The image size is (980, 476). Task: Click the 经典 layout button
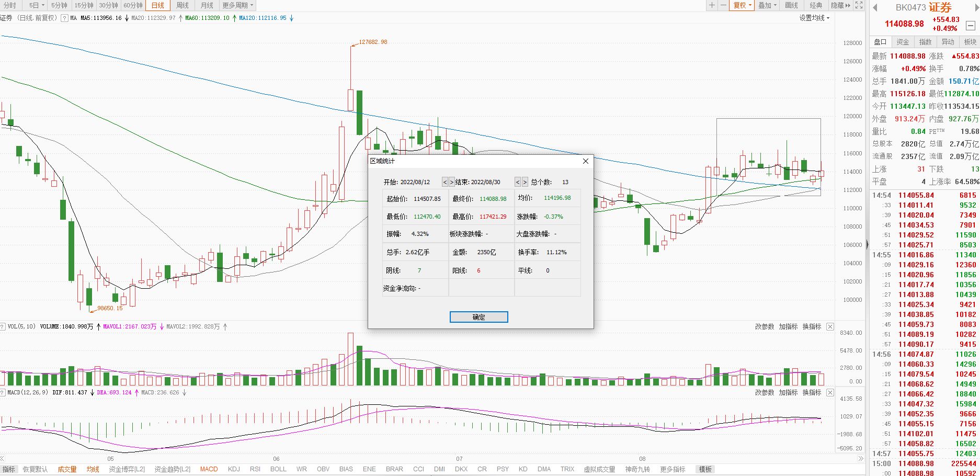[816, 5]
